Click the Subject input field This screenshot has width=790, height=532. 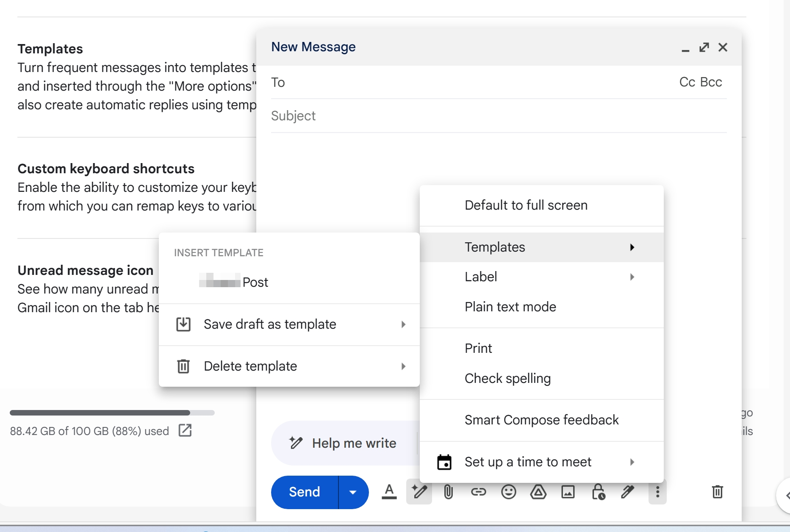[x=499, y=116]
